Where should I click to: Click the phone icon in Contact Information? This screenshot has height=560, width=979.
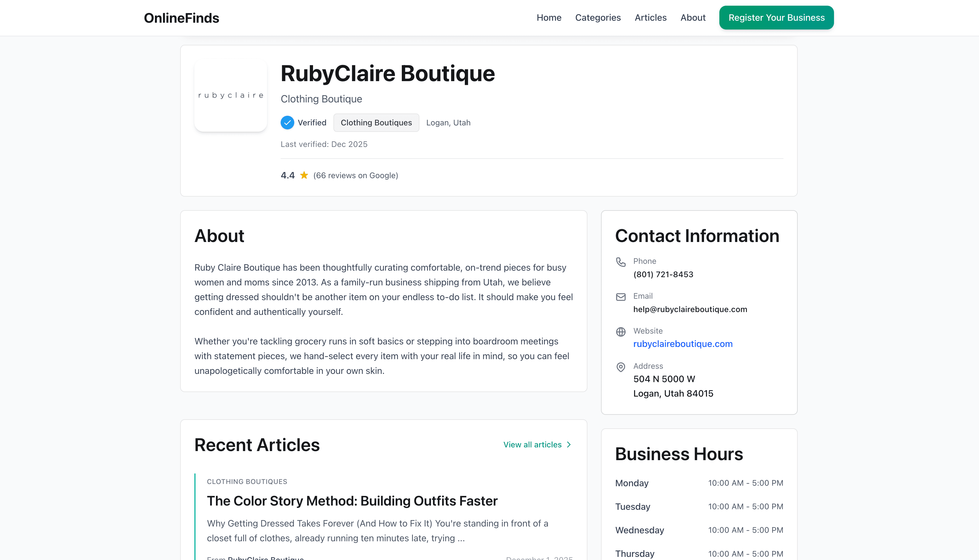621,262
